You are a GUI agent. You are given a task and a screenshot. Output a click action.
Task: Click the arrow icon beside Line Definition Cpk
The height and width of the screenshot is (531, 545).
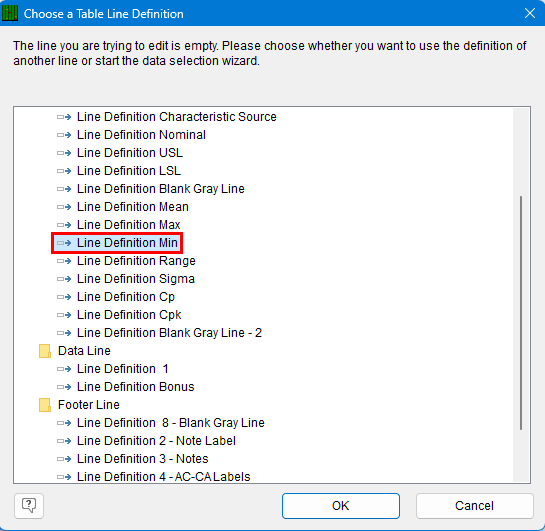[x=64, y=315]
